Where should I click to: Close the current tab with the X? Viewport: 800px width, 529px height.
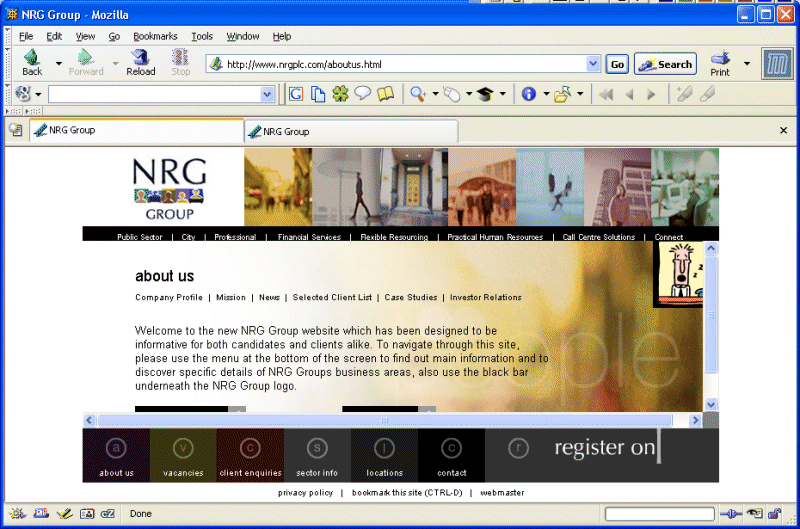click(x=784, y=131)
